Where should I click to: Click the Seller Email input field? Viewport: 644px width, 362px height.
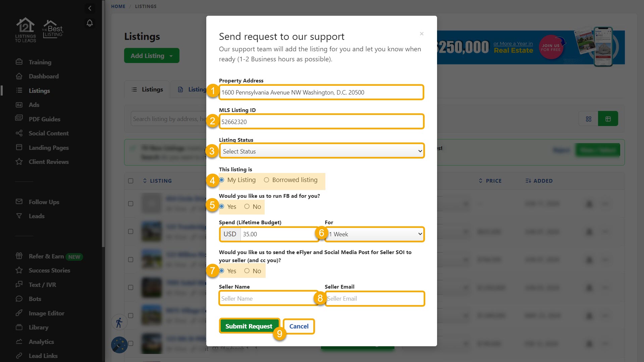tap(374, 299)
